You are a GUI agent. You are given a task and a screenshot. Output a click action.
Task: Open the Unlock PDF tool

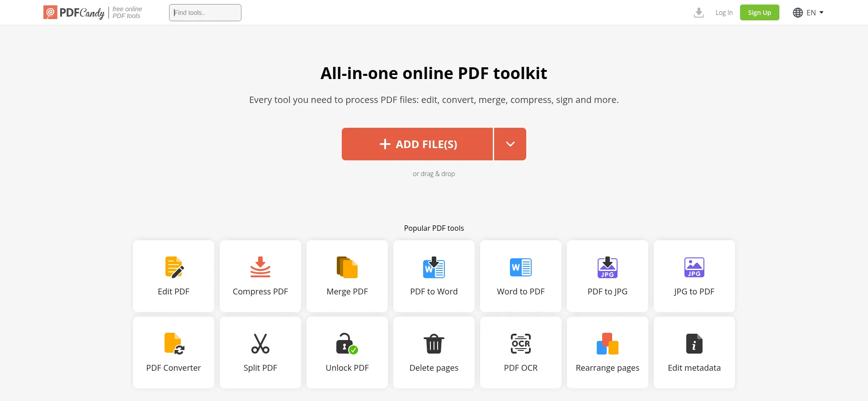point(347,352)
